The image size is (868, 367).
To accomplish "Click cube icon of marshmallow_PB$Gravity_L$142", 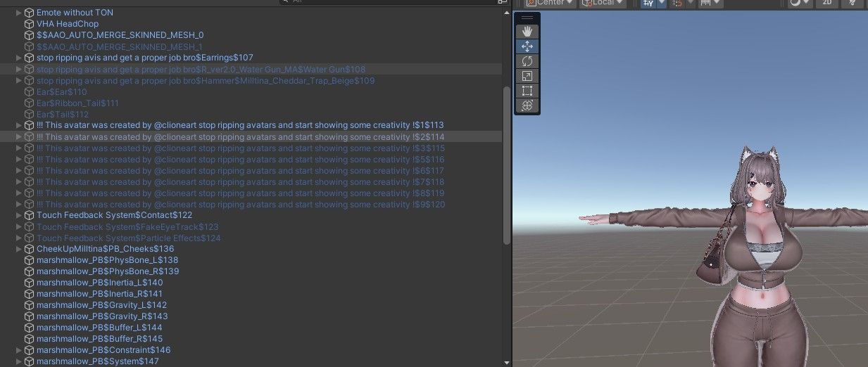I will pos(30,305).
